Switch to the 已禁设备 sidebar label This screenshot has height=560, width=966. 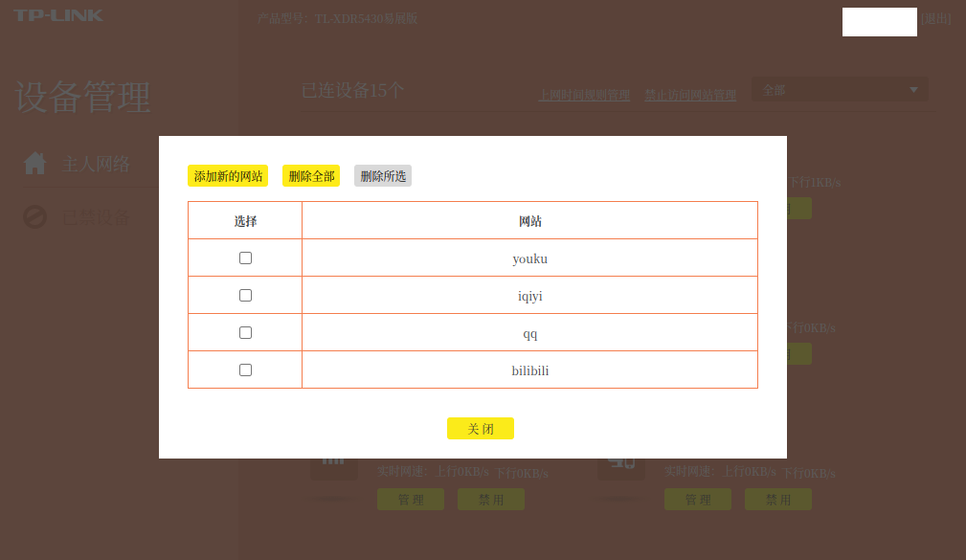tap(96, 217)
